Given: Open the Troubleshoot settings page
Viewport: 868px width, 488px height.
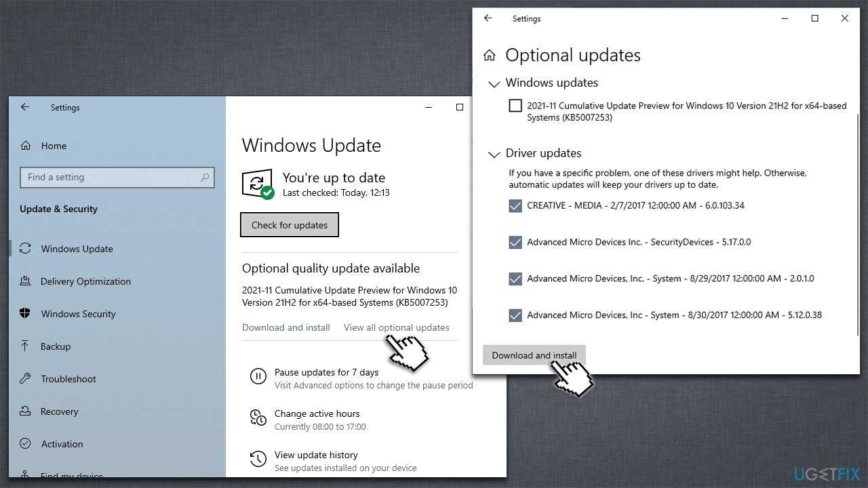Looking at the screenshot, I should click(x=68, y=379).
